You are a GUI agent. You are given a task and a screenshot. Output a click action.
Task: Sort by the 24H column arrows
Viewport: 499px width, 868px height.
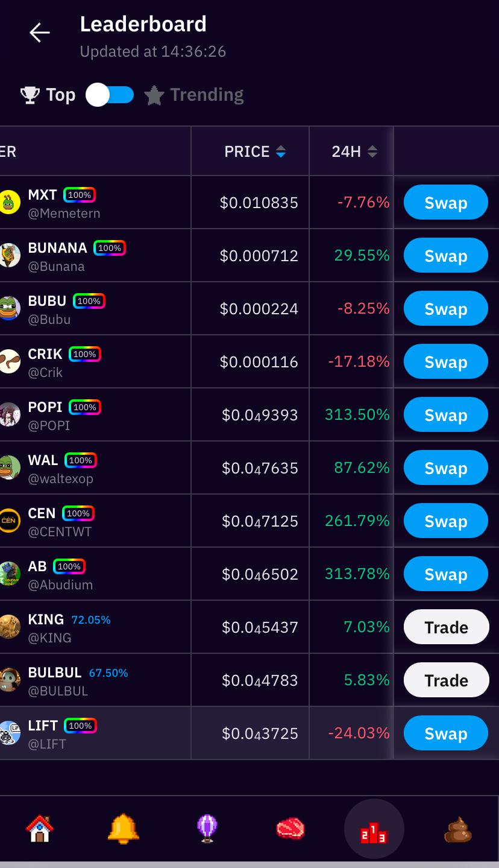pos(372,152)
